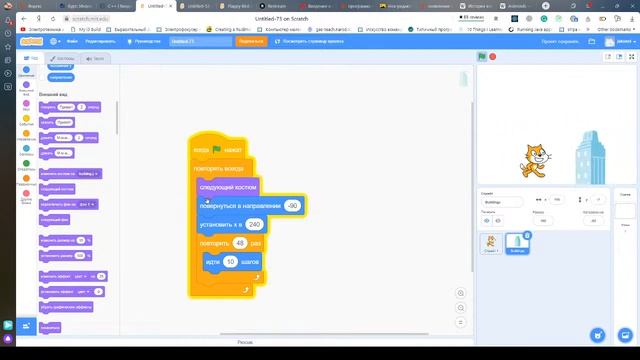Switch to large stage layout

(x=619, y=57)
